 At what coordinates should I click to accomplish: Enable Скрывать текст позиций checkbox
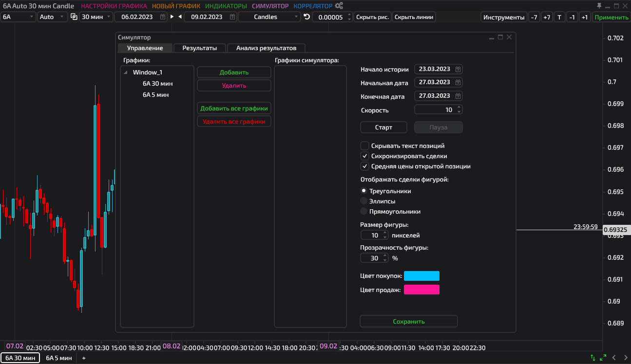point(364,146)
